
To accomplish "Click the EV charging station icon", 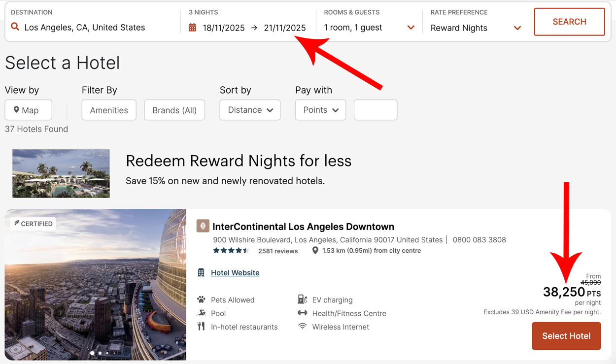I will click(x=303, y=299).
